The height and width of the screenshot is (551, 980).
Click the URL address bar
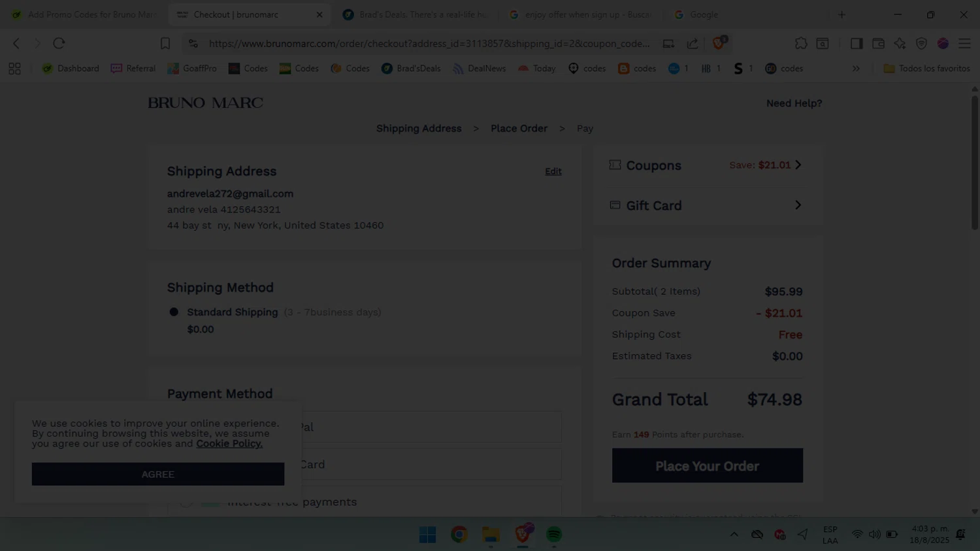click(x=429, y=43)
